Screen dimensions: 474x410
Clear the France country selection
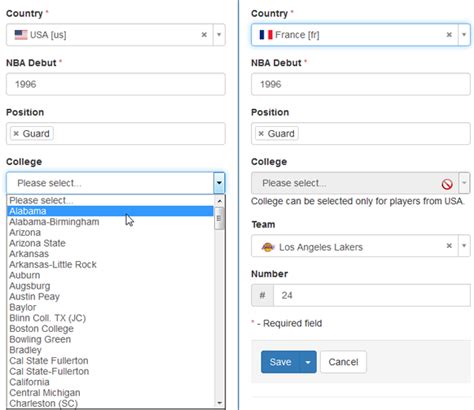click(x=449, y=35)
